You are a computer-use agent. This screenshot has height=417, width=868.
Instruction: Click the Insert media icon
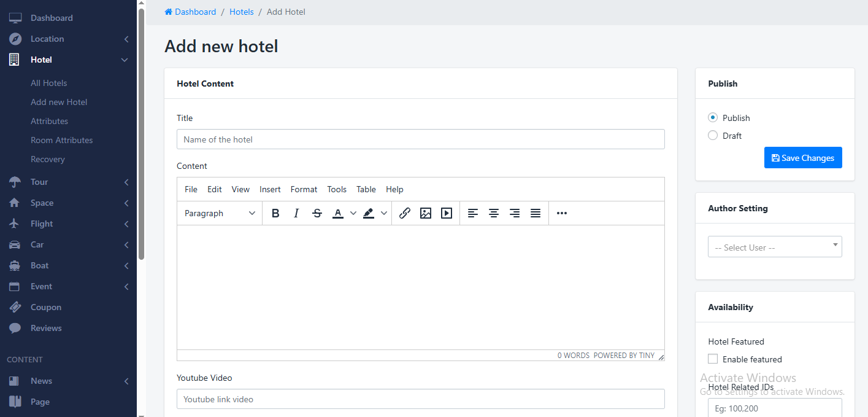(x=447, y=213)
